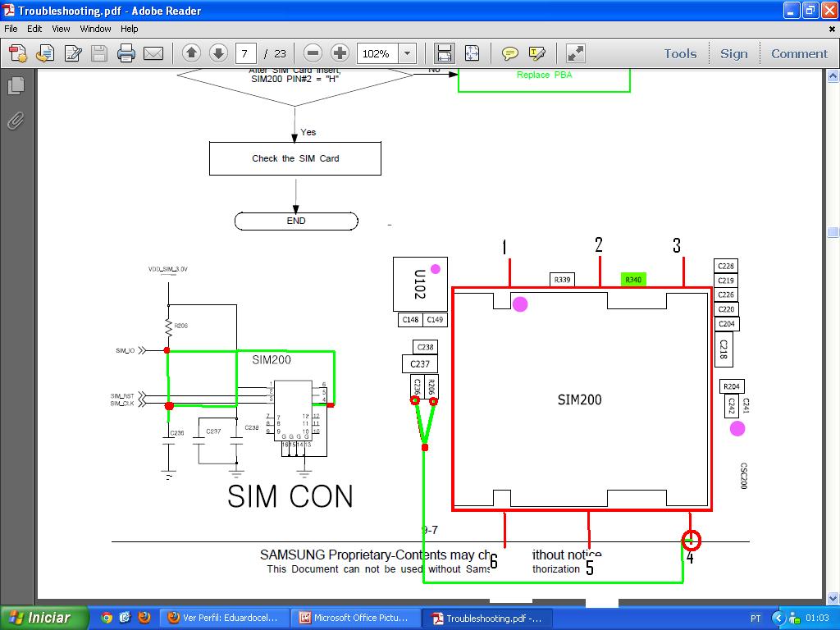Click the zoom field showing 102%

click(377, 53)
